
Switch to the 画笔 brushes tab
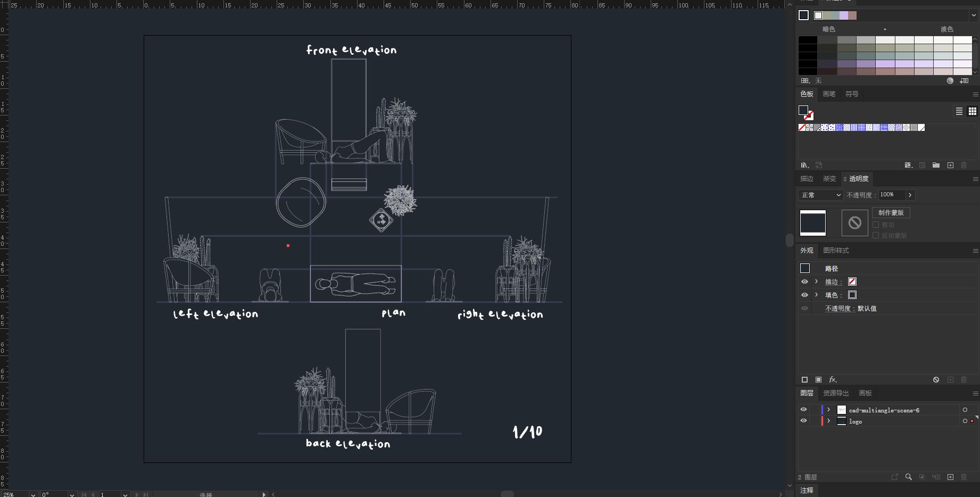(x=828, y=94)
